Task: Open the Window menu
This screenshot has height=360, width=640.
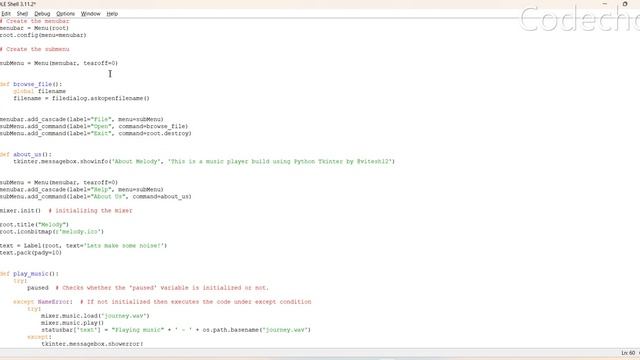Action: pyautogui.click(x=90, y=14)
